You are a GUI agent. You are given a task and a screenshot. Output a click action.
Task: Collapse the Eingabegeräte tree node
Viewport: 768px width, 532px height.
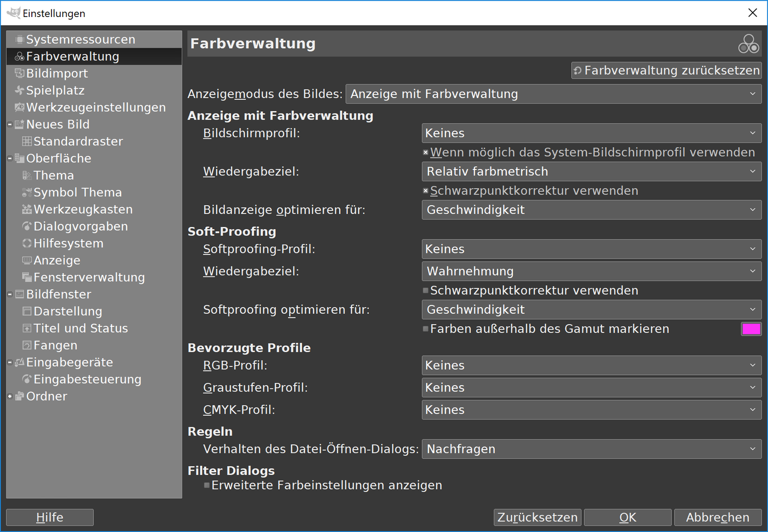pyautogui.click(x=10, y=363)
